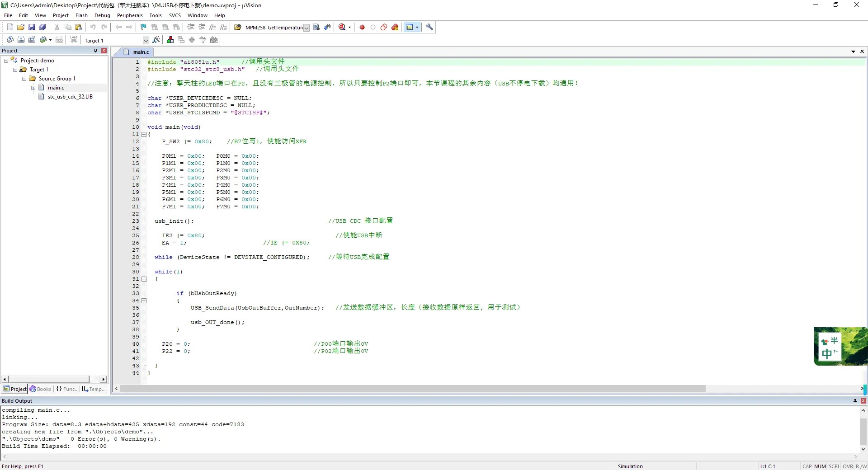Screen dimensions: 868x470
Task: Disable all breakpoints with the double-circle icon
Action: (383, 27)
